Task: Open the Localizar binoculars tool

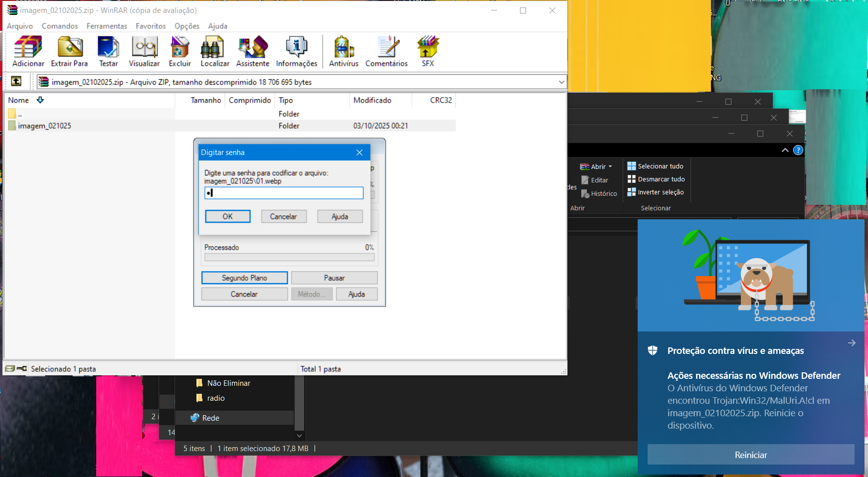Action: click(215, 51)
